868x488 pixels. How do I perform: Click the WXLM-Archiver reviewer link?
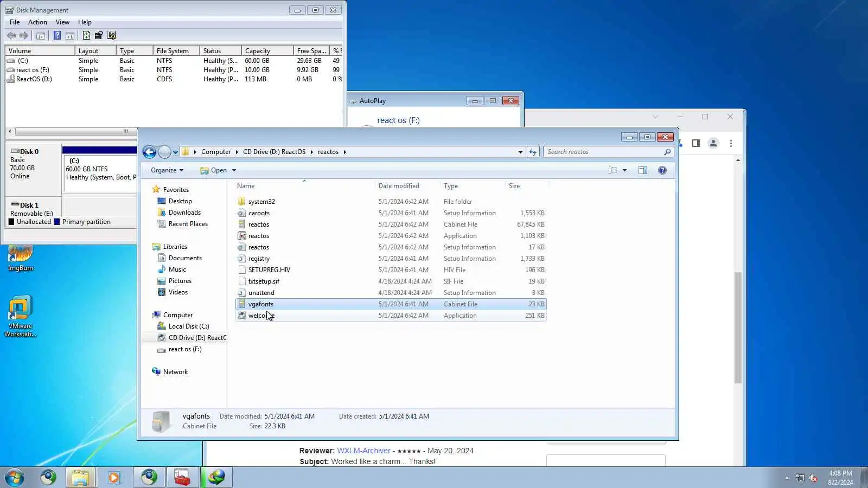pyautogui.click(x=363, y=451)
